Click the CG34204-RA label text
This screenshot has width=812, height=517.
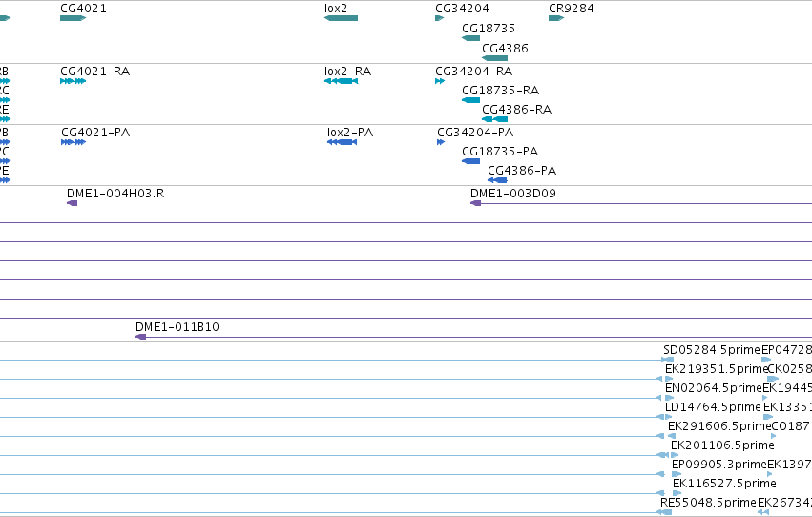click(474, 71)
